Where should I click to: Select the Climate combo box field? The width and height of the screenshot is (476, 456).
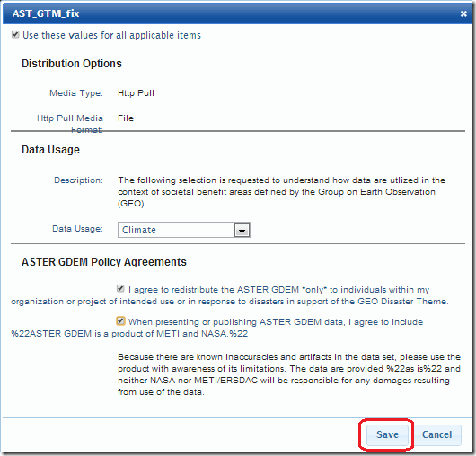183,230
